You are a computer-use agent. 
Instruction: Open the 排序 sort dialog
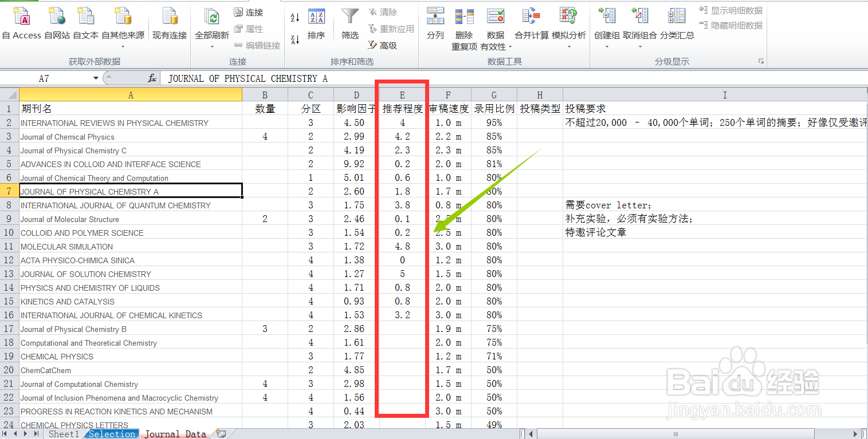click(316, 24)
